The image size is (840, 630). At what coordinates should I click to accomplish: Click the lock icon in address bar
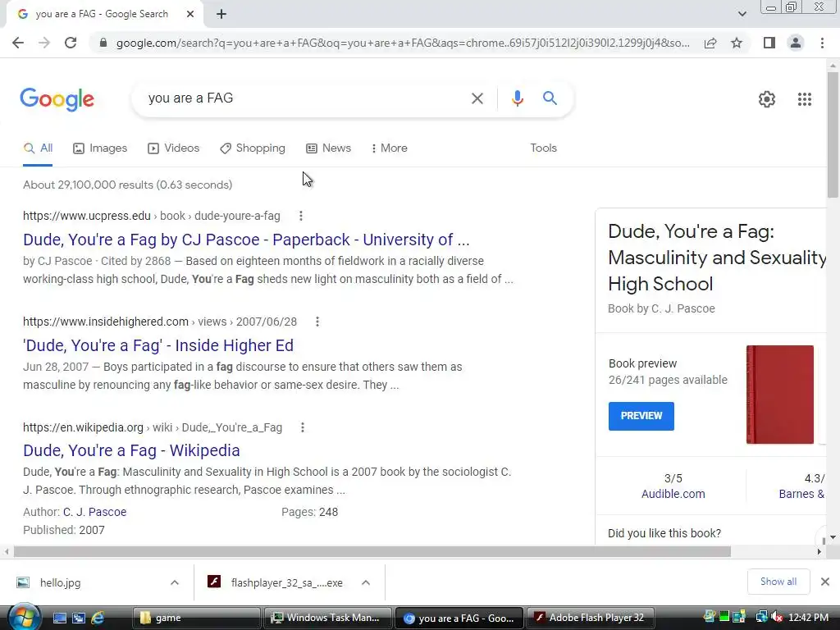coord(103,43)
